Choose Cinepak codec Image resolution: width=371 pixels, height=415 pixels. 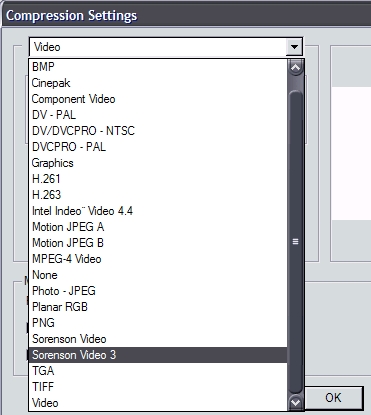[158, 83]
